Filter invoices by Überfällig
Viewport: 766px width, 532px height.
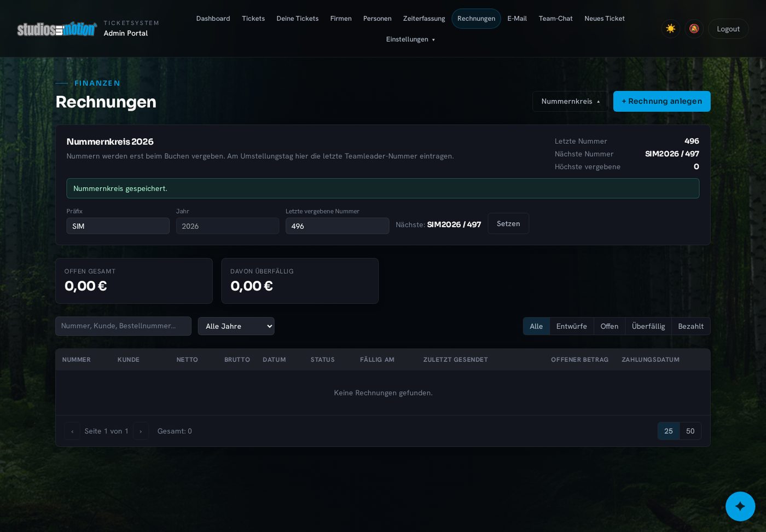[x=648, y=326]
